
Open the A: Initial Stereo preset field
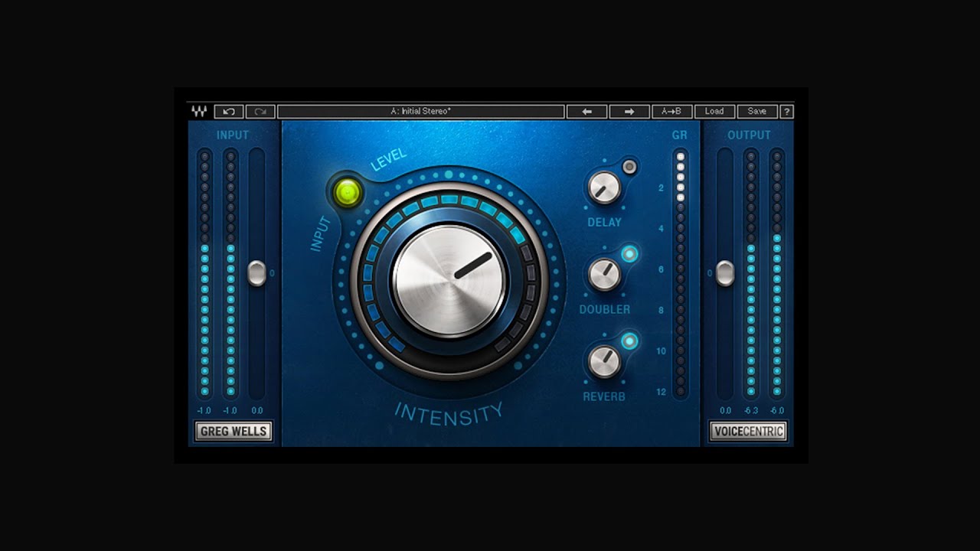pyautogui.click(x=421, y=112)
